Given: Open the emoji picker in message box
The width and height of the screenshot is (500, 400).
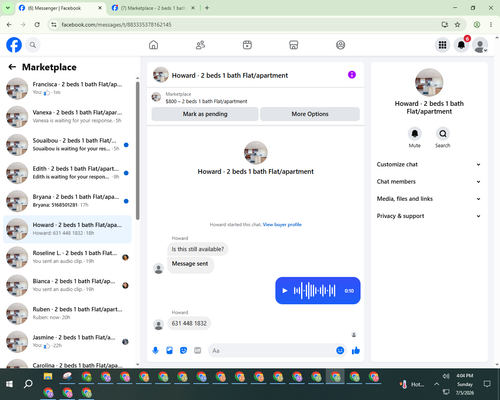Looking at the screenshot, I should (x=340, y=350).
